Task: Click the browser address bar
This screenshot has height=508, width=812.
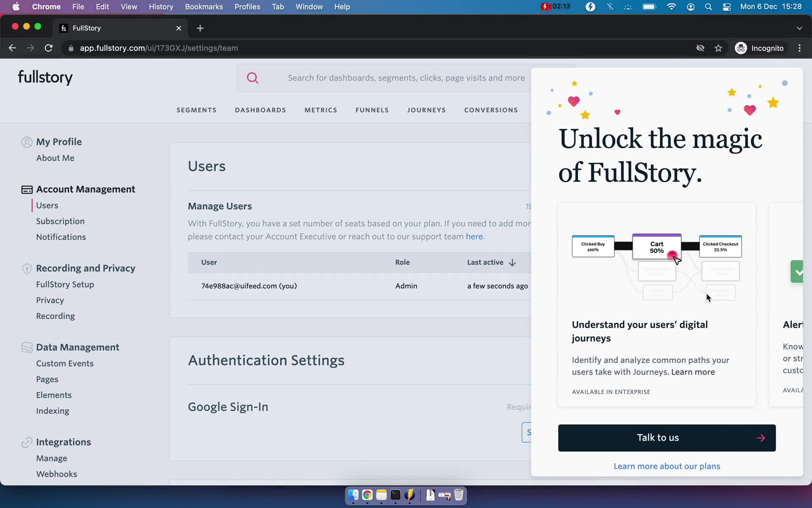Action: (376, 48)
